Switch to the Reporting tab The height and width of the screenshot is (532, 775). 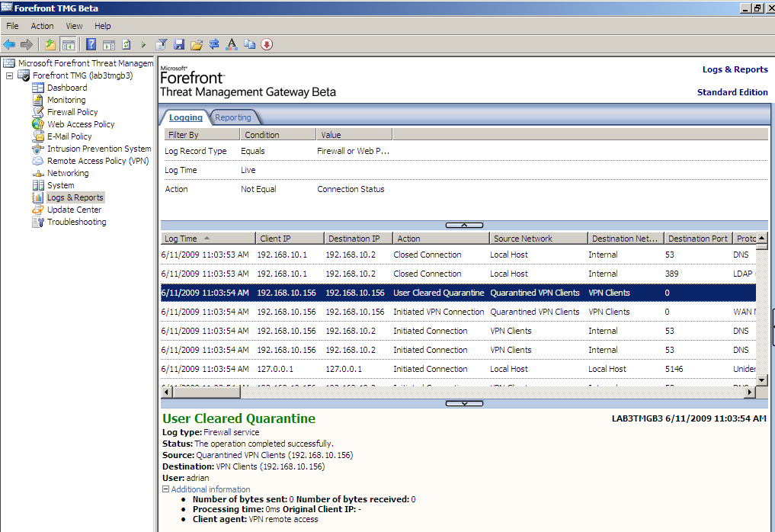(x=232, y=117)
